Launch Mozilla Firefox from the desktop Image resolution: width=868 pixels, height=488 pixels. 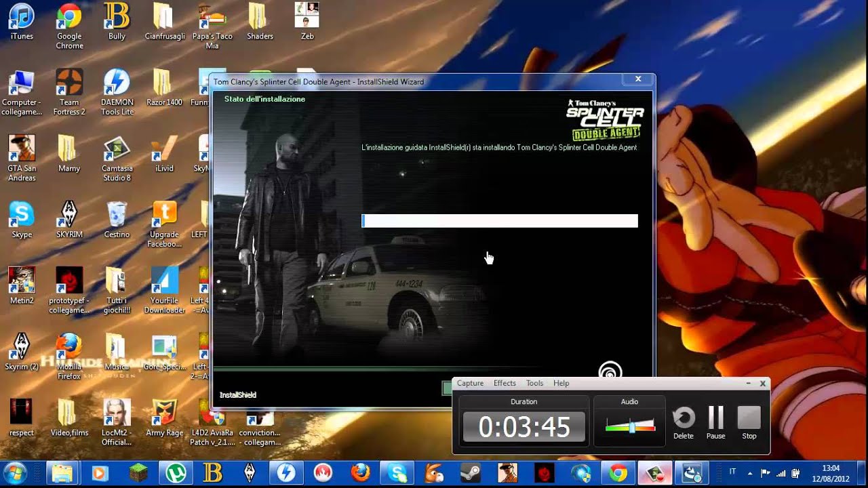point(69,357)
